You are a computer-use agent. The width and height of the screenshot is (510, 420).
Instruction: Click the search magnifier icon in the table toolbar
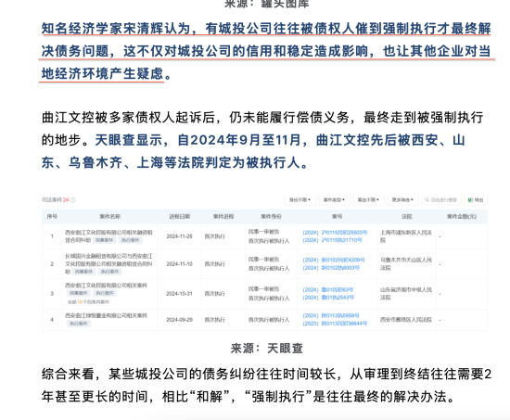(x=427, y=200)
